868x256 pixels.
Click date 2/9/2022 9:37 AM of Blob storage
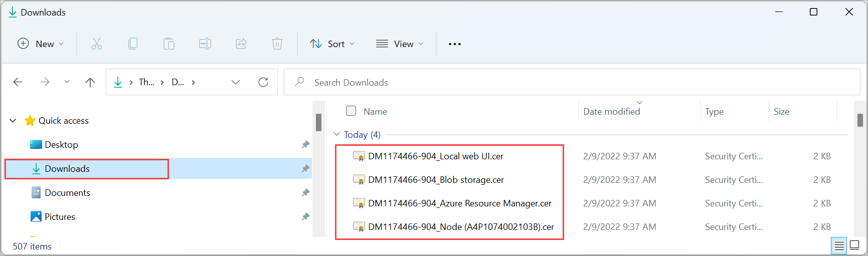click(x=619, y=180)
